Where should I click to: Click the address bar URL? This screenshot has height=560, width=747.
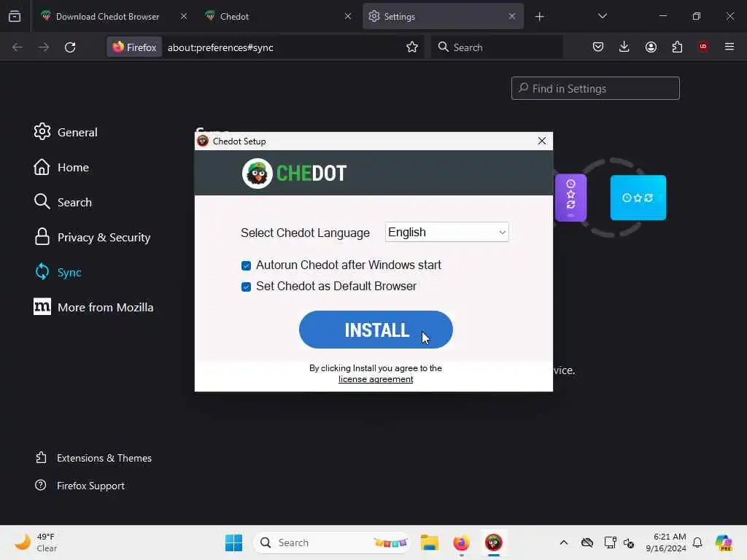coord(220,47)
